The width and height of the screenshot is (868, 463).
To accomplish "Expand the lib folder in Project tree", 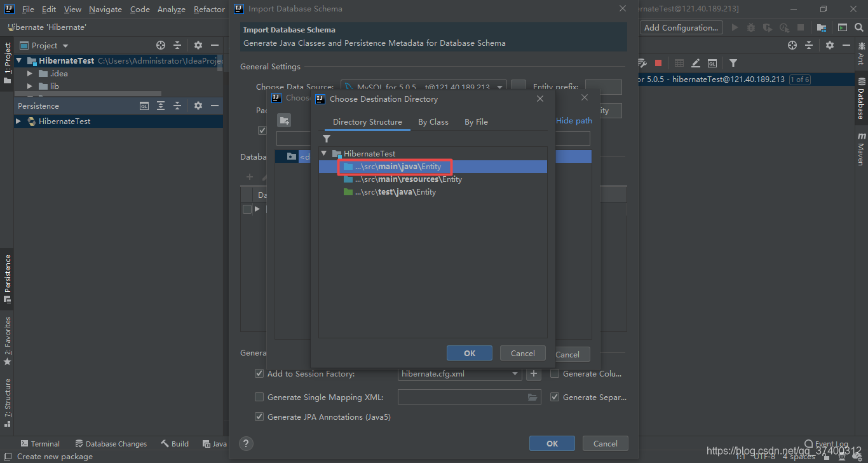I will [29, 86].
